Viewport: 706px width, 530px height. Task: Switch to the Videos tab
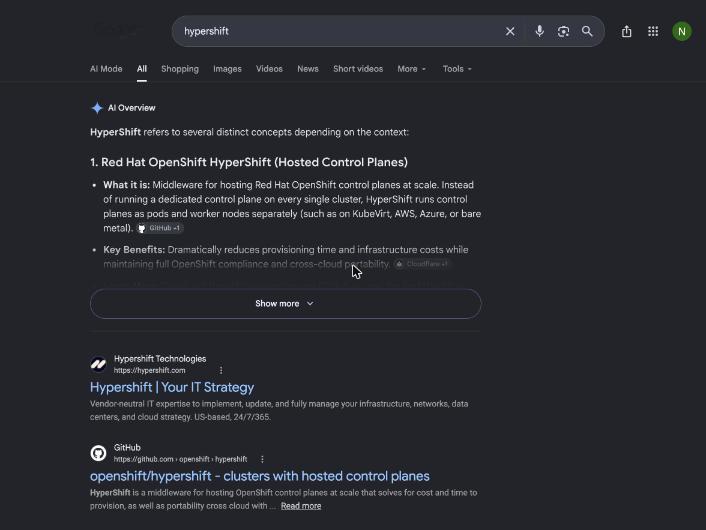click(x=269, y=69)
